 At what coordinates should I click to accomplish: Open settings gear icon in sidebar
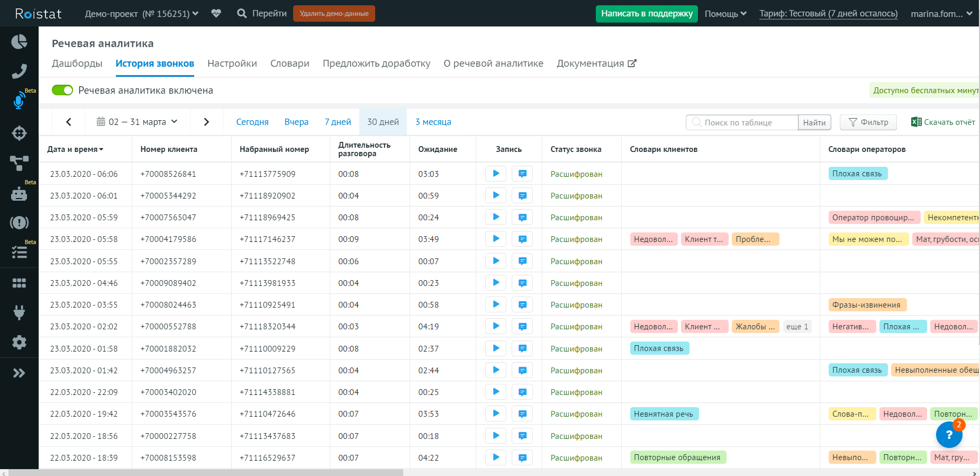click(19, 342)
